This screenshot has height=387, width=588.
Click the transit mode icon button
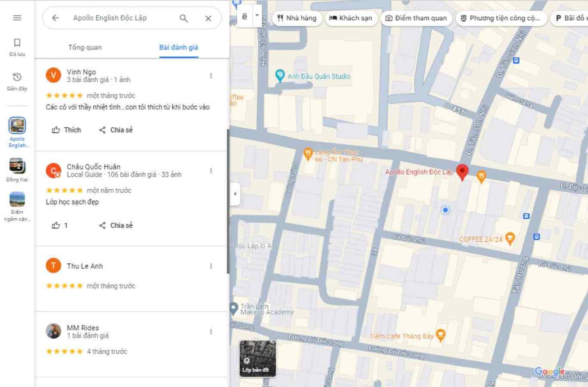244,17
